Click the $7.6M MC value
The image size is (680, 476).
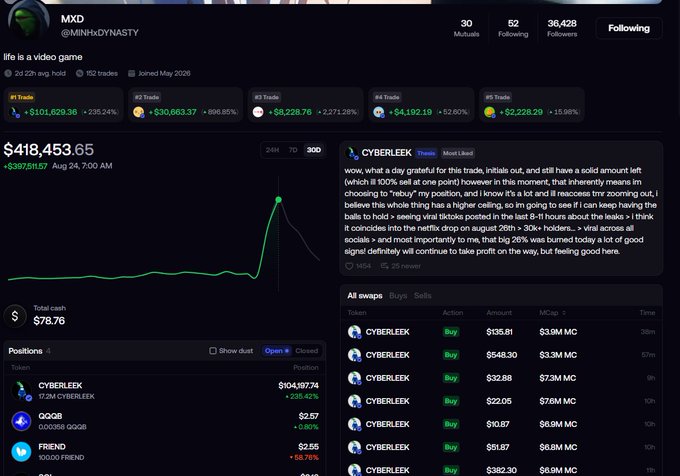(x=558, y=401)
